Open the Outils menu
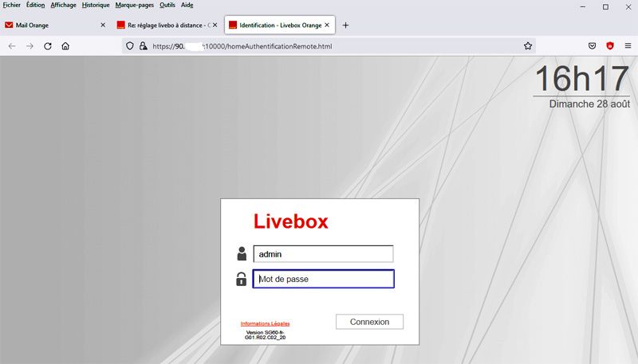The image size is (638, 364). coord(167,5)
